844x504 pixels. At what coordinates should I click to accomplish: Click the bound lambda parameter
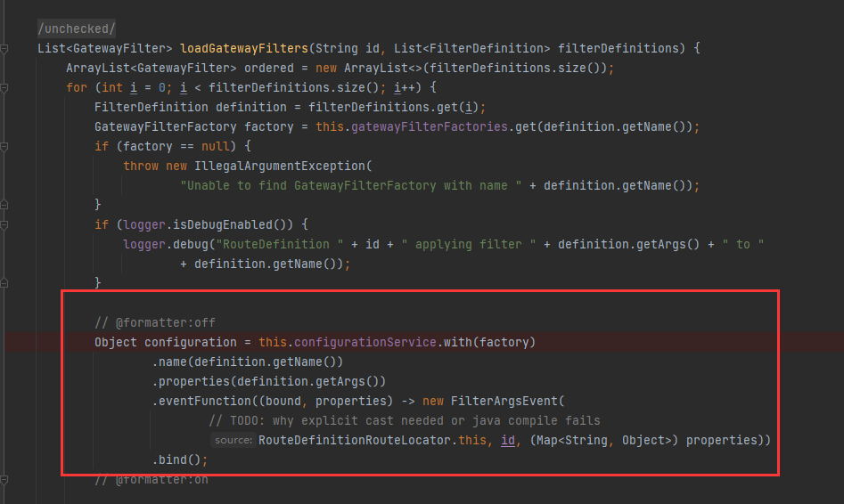click(283, 402)
